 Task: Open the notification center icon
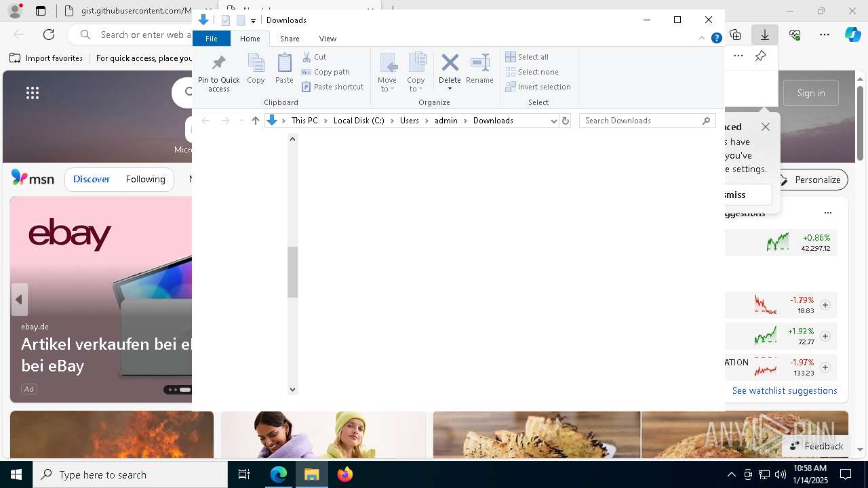(846, 474)
